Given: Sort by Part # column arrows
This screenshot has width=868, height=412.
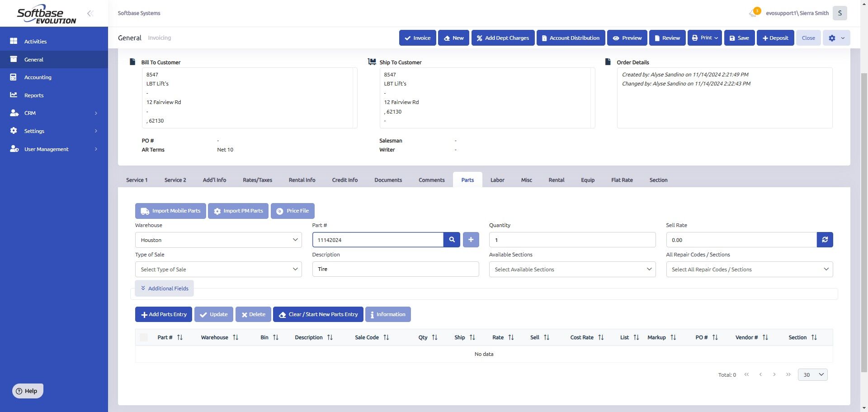Looking at the screenshot, I should pos(180,337).
